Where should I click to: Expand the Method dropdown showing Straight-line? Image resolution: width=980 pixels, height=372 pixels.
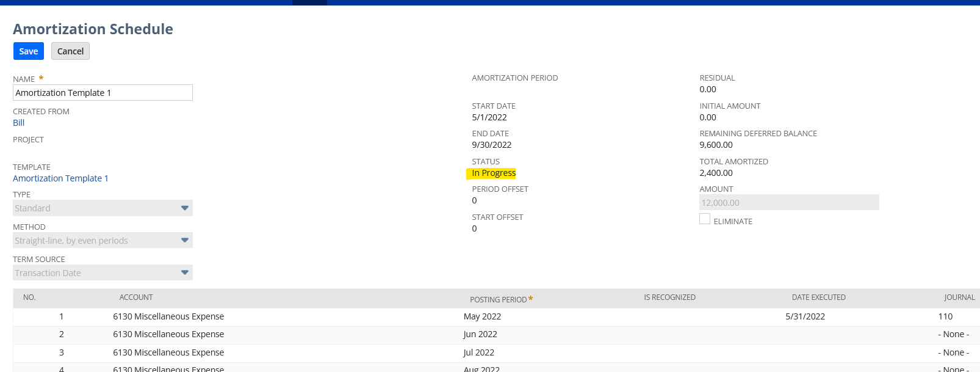(103, 241)
